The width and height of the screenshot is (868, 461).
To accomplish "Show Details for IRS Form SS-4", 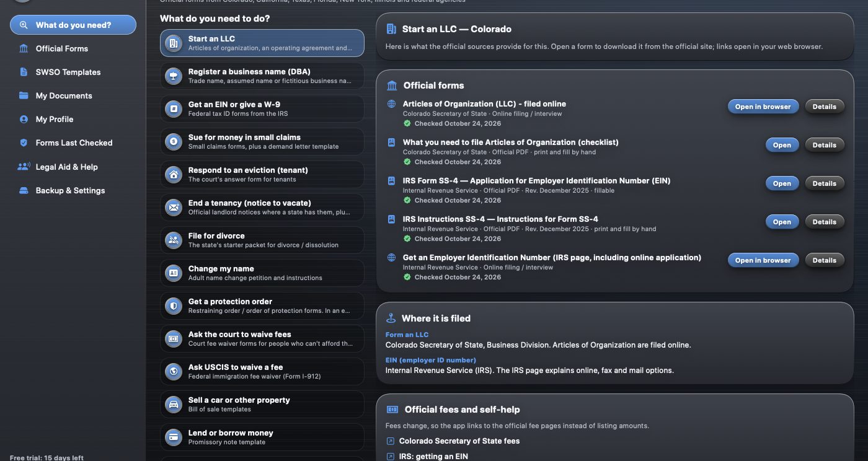I will point(825,183).
